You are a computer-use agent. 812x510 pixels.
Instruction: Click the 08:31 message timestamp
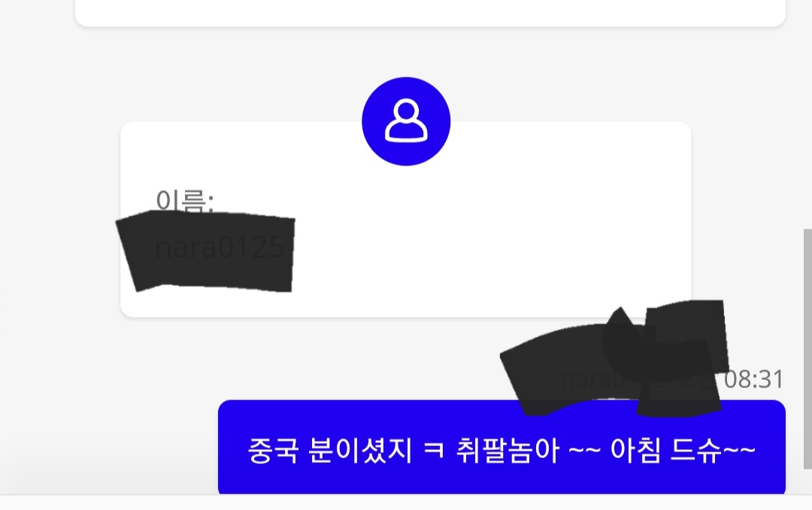coord(753,379)
